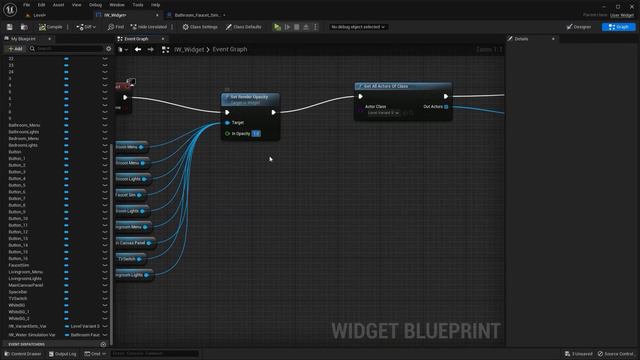Click the SpaceBar variable type pill
Image resolution: width=640 pixels, height=360 pixels.
tap(66, 292)
